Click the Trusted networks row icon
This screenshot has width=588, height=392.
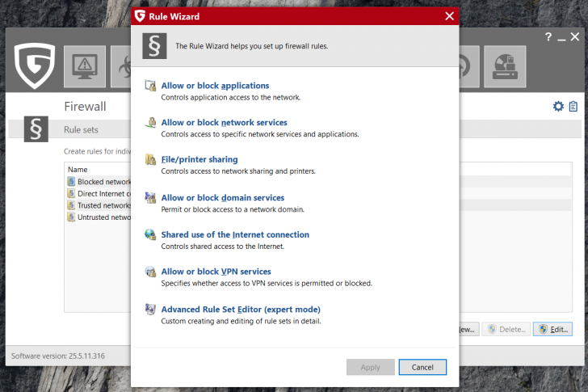[71, 205]
